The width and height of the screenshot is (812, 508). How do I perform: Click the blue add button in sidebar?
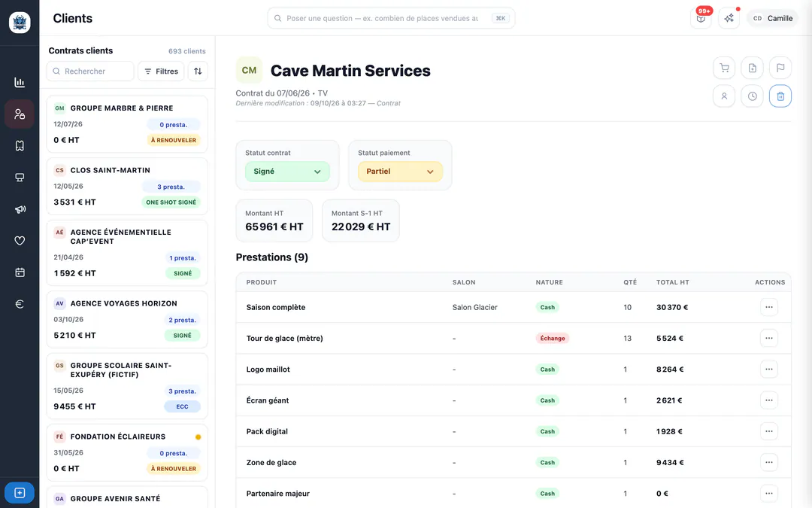click(19, 492)
